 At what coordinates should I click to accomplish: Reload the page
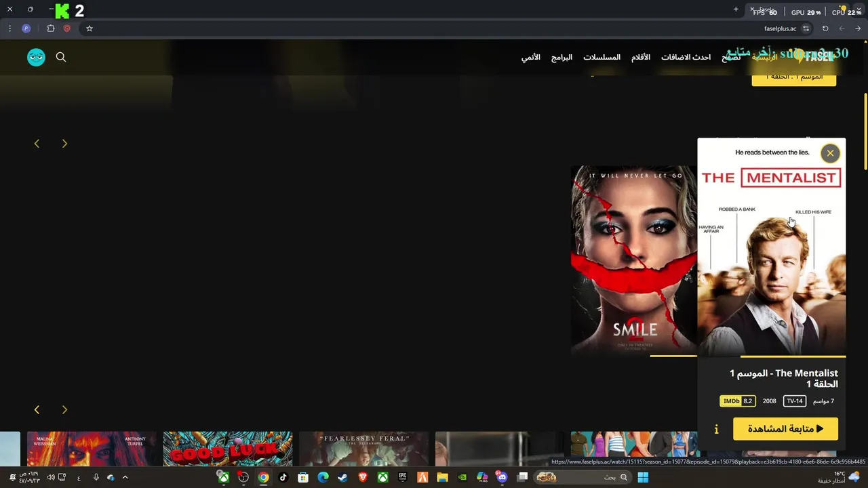click(x=825, y=28)
